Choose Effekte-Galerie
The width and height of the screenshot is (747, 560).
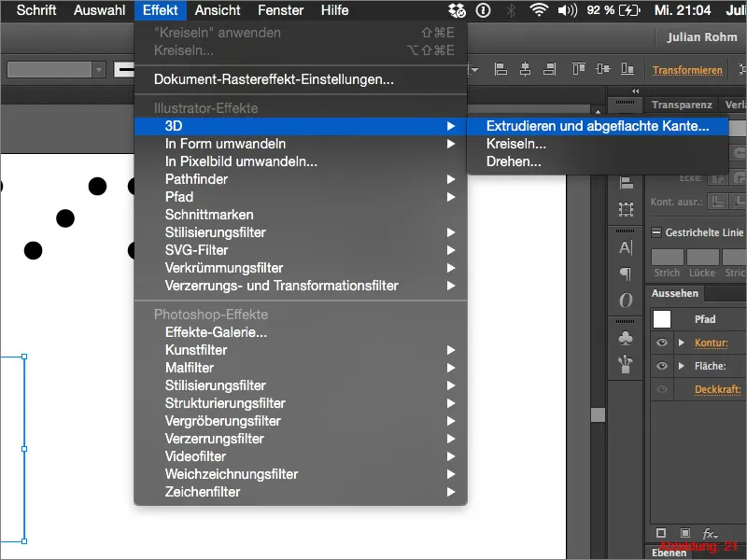coord(301,332)
